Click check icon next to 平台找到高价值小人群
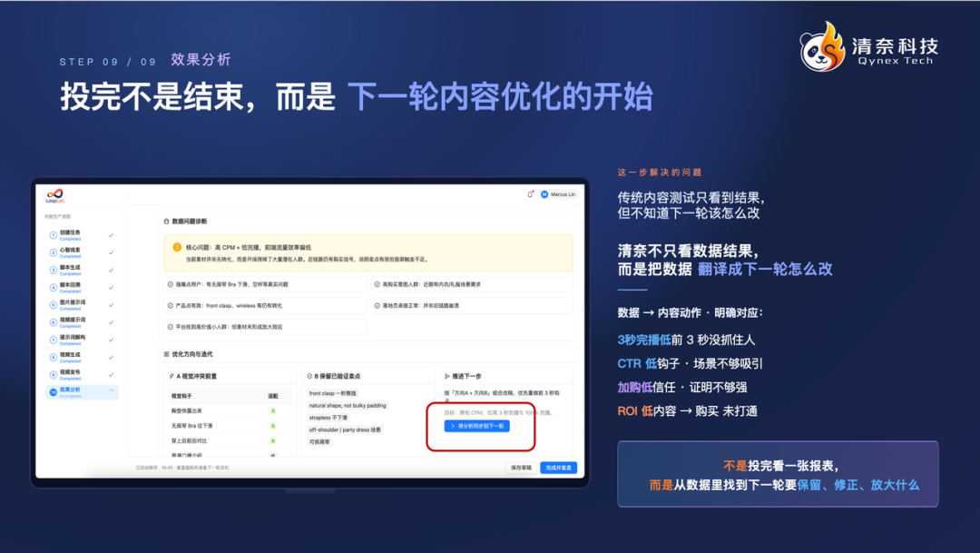 point(170,327)
